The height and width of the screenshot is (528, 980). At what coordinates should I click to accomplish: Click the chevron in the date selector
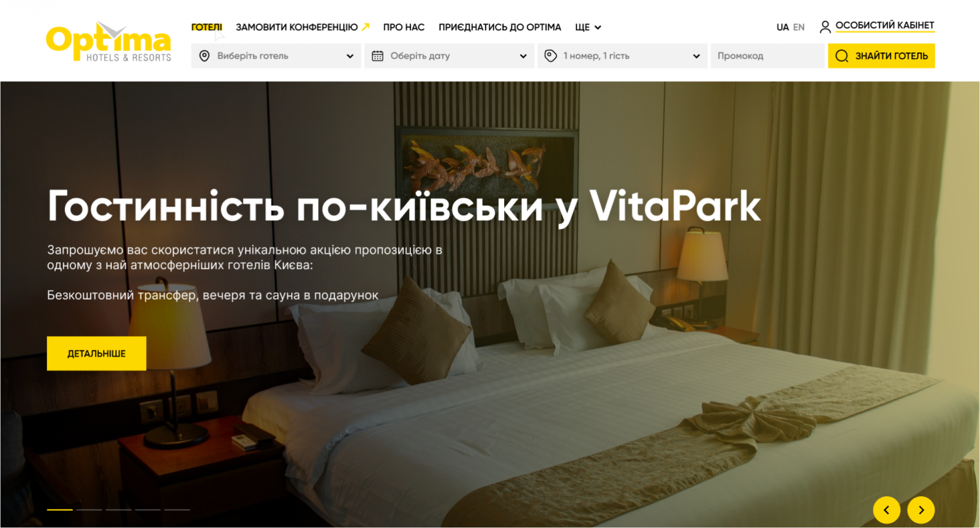coord(523,56)
